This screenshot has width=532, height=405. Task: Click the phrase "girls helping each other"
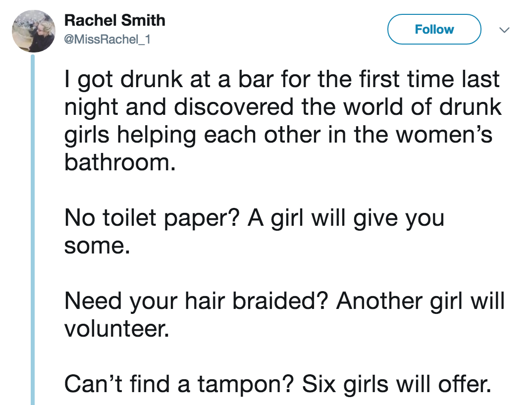192,135
